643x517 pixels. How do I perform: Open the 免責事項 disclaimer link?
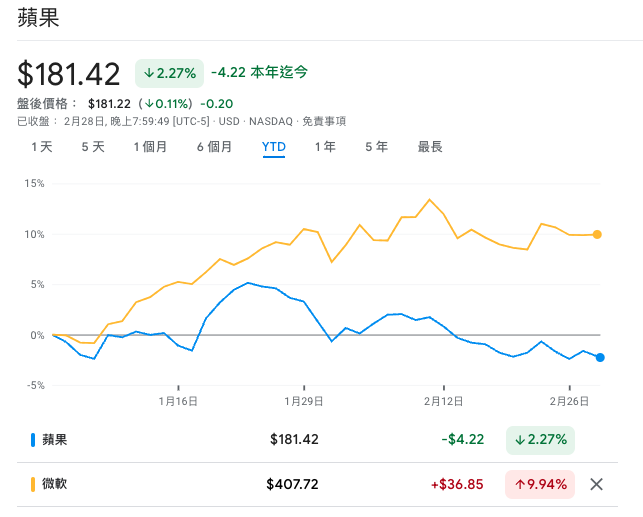pyautogui.click(x=324, y=121)
